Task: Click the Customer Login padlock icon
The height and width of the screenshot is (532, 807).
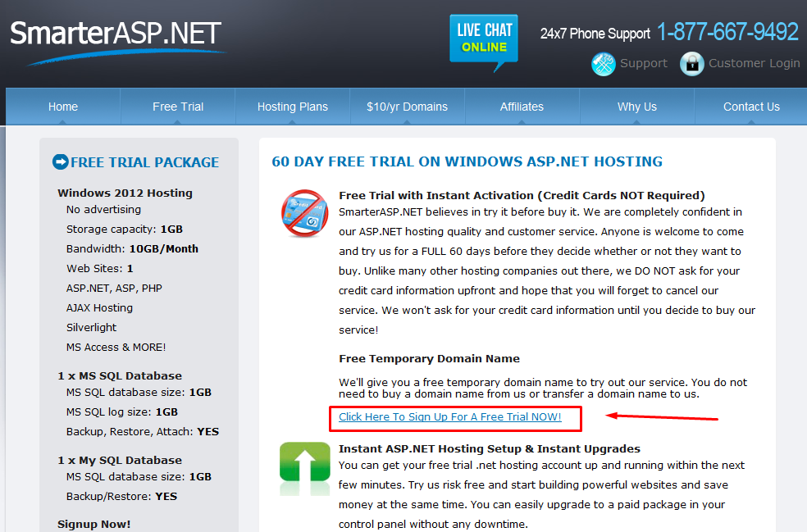Action: pyautogui.click(x=691, y=64)
